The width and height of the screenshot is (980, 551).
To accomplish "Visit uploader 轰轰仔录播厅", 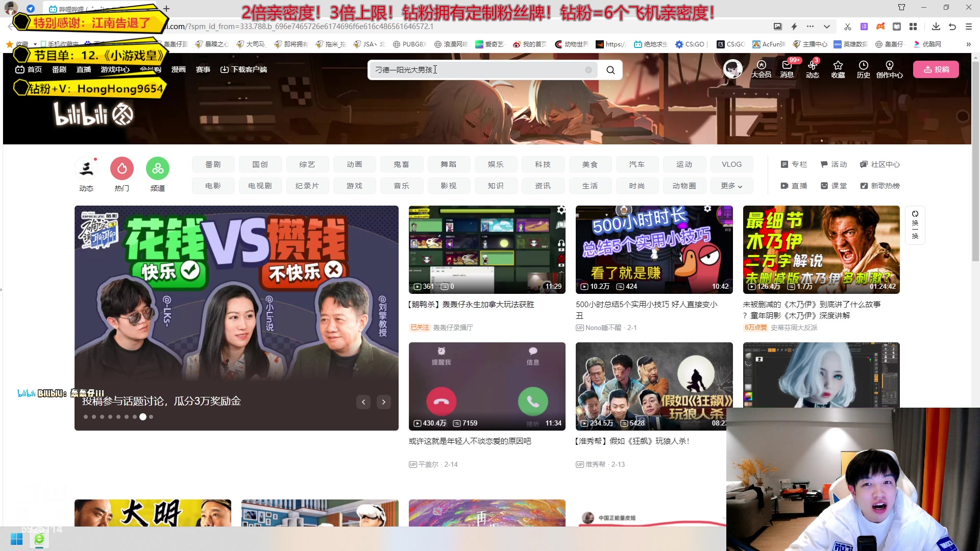I will click(x=453, y=328).
